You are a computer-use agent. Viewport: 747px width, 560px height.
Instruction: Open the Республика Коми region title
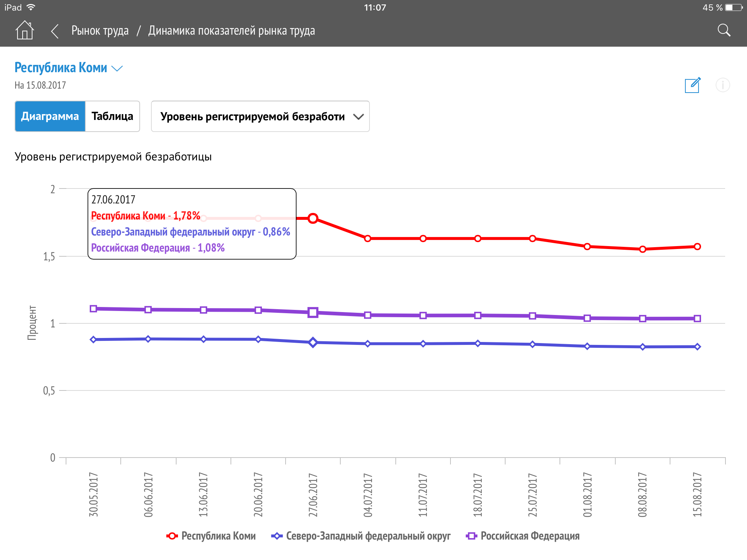(61, 68)
